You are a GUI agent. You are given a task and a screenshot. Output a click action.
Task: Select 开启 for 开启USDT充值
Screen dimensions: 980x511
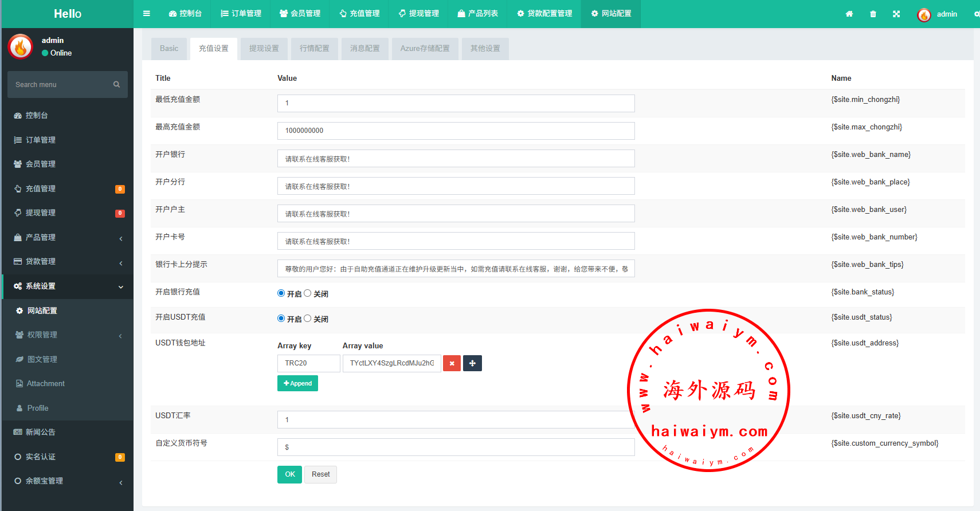pyautogui.click(x=281, y=319)
